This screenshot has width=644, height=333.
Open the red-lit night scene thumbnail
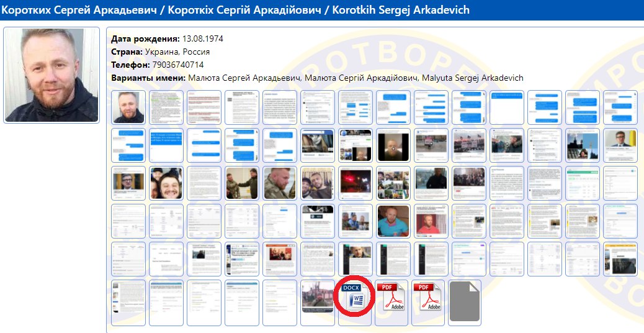tap(356, 183)
